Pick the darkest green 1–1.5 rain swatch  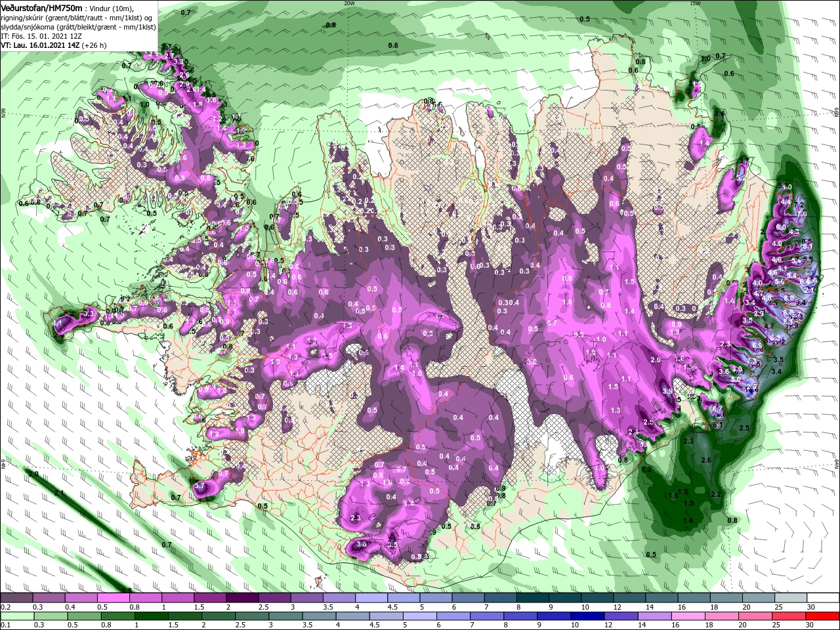tap(151, 616)
